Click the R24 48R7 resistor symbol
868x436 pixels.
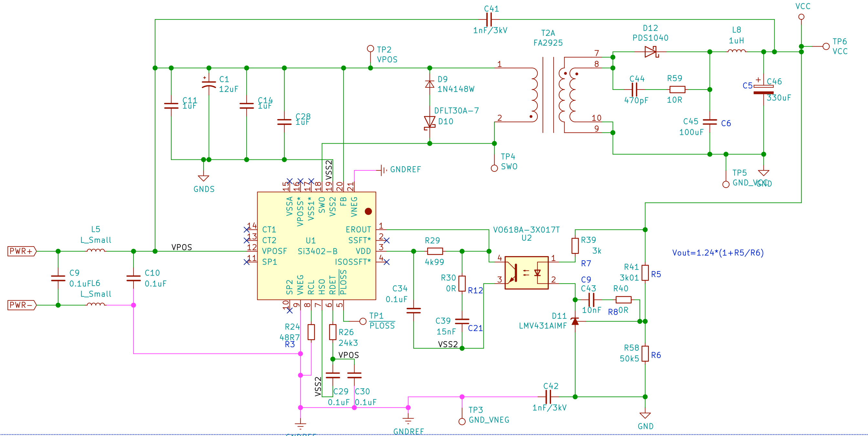(x=311, y=332)
